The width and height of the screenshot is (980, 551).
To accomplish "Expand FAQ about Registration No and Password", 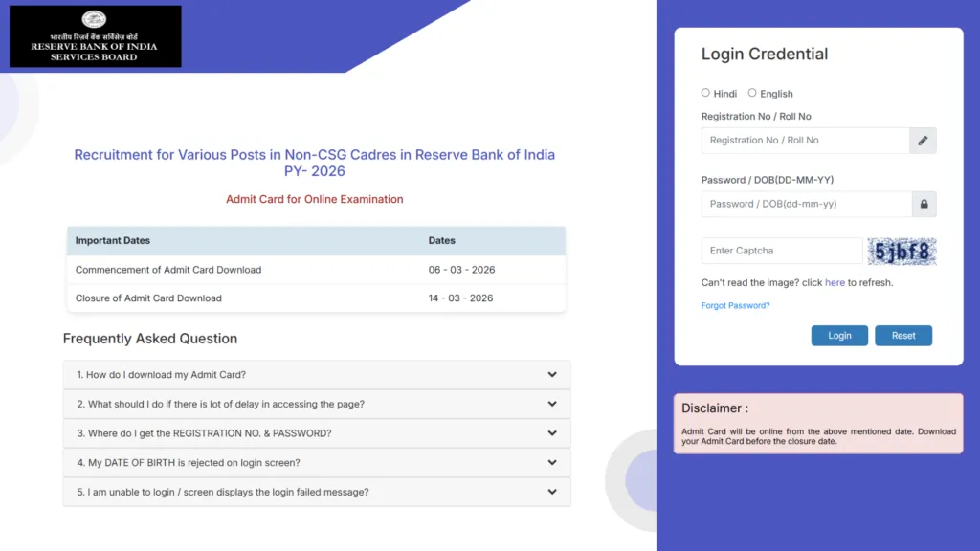I will 316,433.
